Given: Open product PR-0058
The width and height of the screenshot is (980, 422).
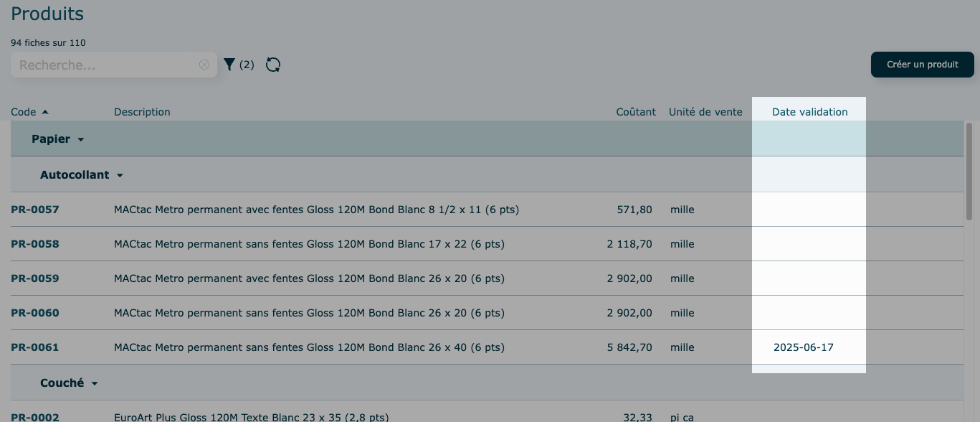Looking at the screenshot, I should point(35,244).
